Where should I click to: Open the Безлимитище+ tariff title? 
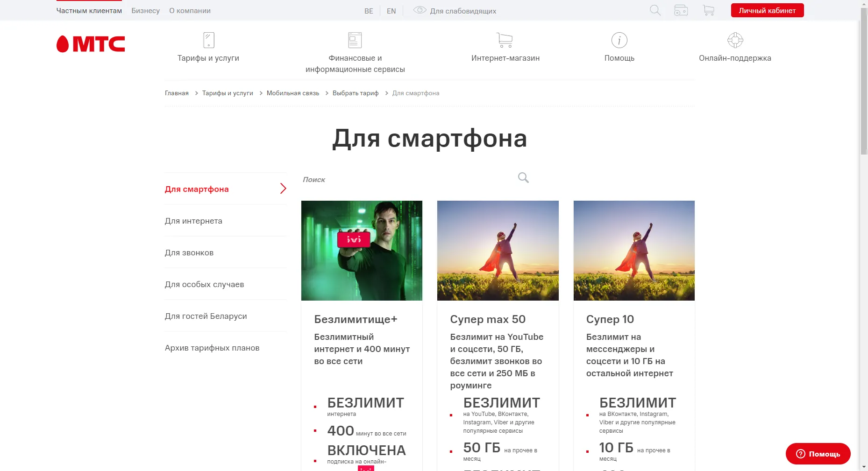tap(356, 319)
